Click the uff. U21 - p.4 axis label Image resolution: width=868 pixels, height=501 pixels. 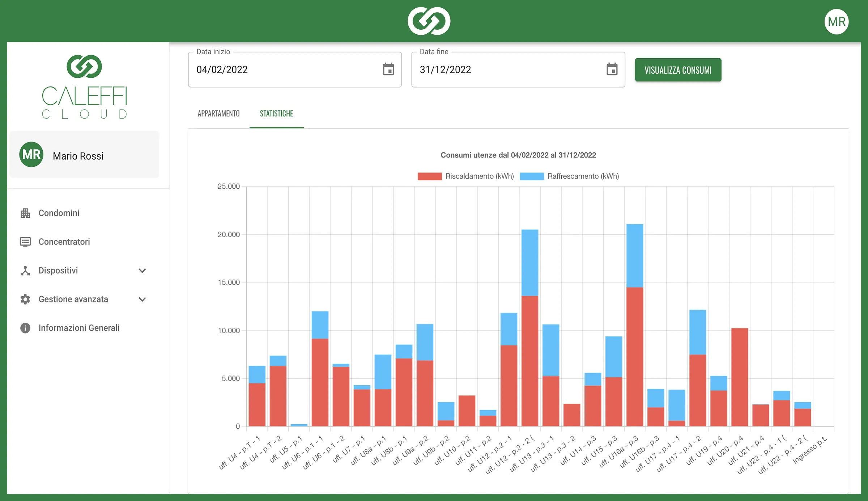[x=746, y=450]
